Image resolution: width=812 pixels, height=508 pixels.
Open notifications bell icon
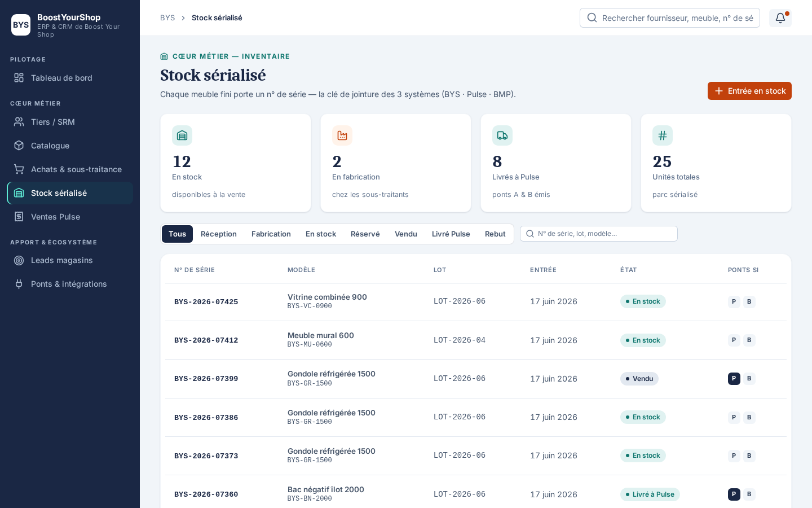[x=780, y=18]
